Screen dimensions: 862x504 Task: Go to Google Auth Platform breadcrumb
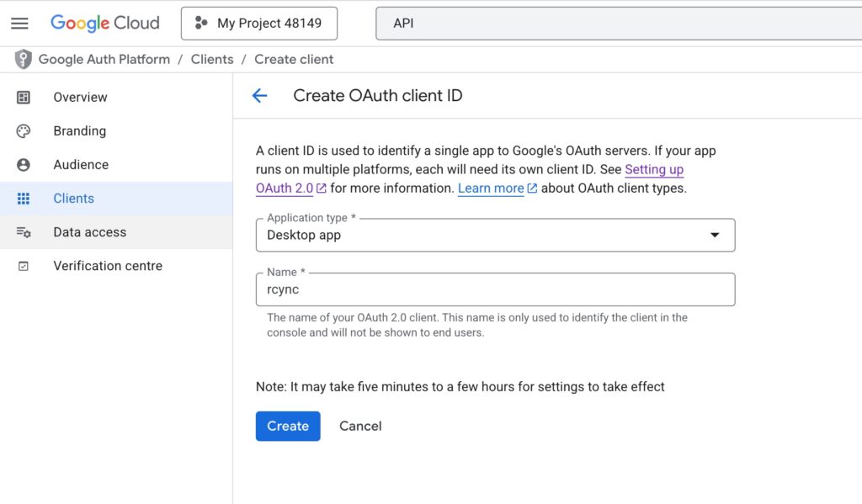click(104, 60)
